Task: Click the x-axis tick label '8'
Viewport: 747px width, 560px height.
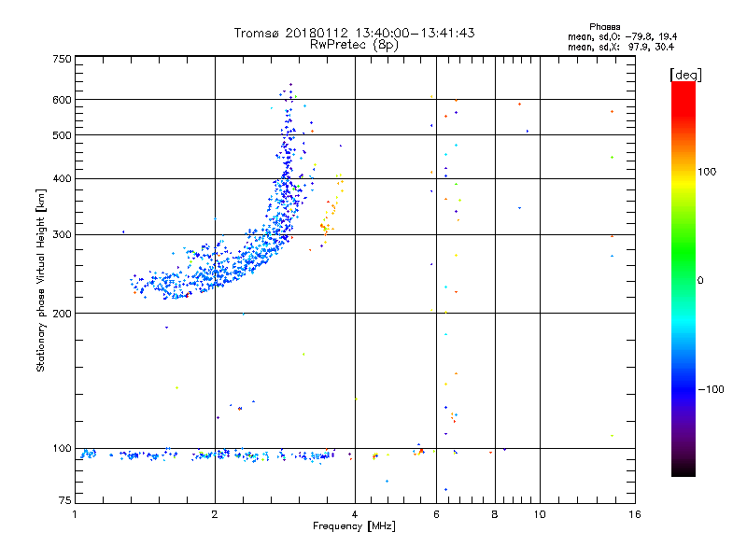Action: pyautogui.click(x=495, y=514)
